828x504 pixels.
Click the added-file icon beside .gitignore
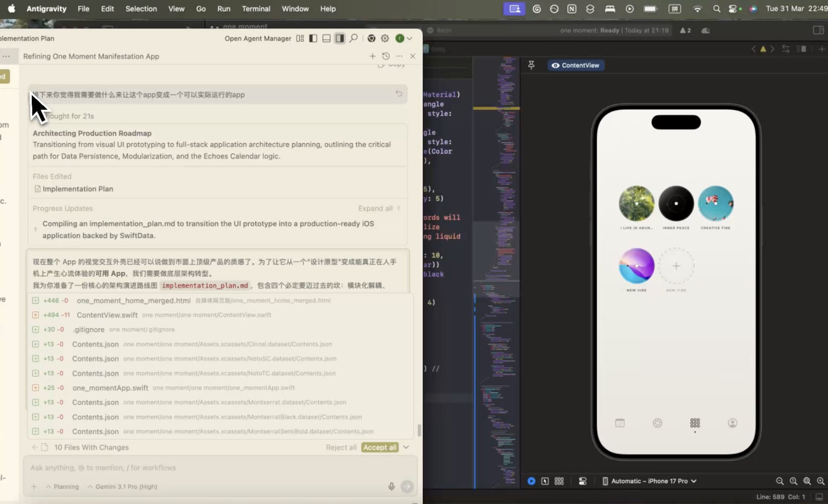click(35, 330)
